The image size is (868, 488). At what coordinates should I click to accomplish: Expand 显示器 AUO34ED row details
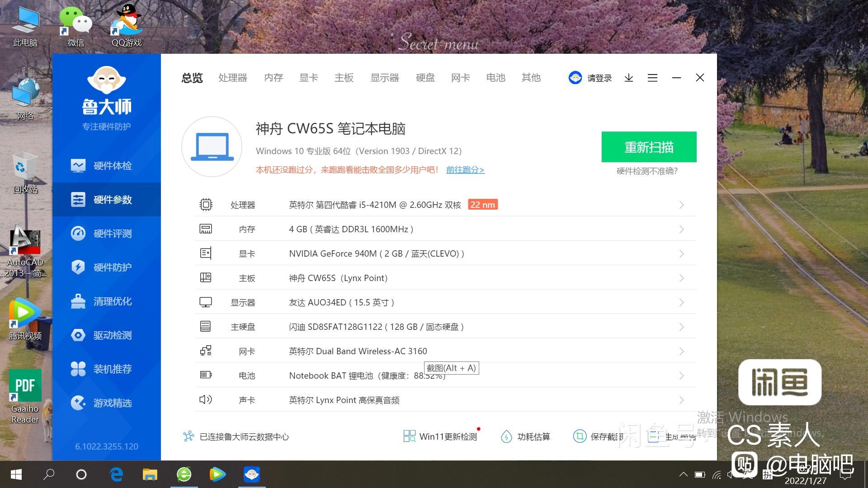tap(681, 303)
